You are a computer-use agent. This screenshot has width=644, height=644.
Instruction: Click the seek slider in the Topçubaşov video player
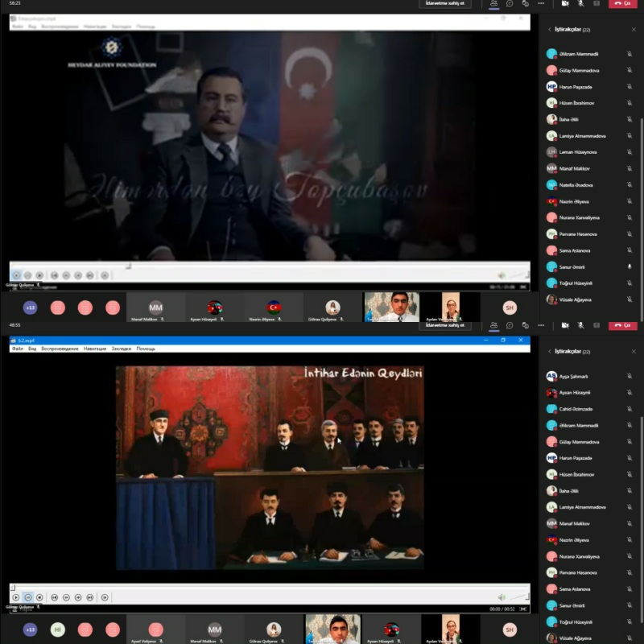pos(270,266)
